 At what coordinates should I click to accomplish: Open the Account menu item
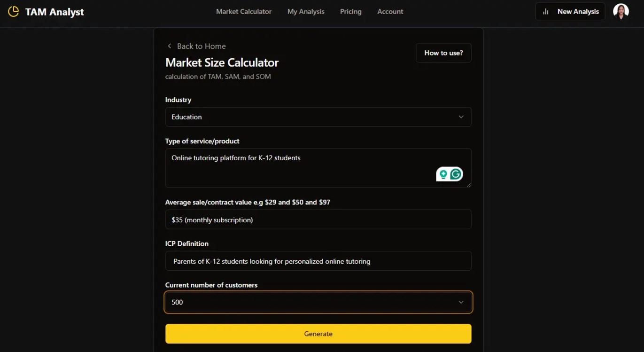[x=390, y=12]
